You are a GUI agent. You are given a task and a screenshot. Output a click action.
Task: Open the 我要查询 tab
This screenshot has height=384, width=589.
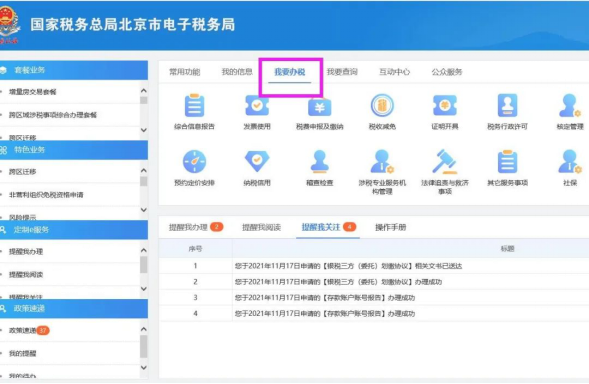coord(342,72)
